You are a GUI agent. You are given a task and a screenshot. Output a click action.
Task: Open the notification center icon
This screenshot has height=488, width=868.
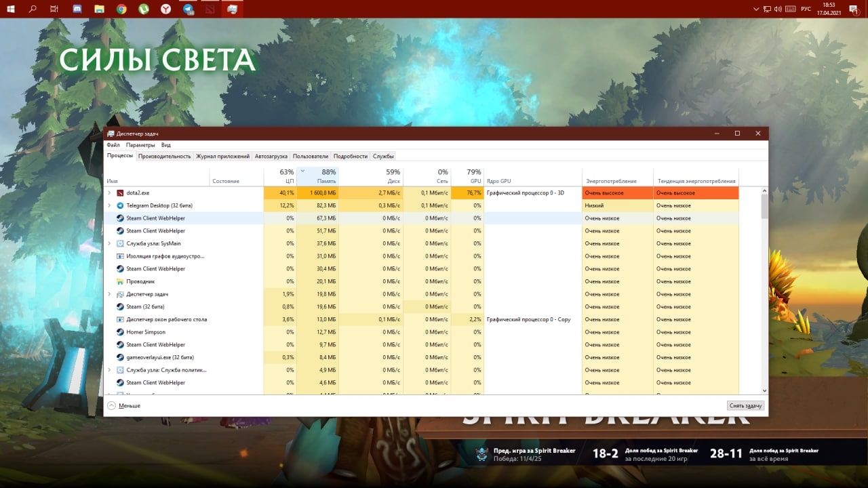pos(854,9)
